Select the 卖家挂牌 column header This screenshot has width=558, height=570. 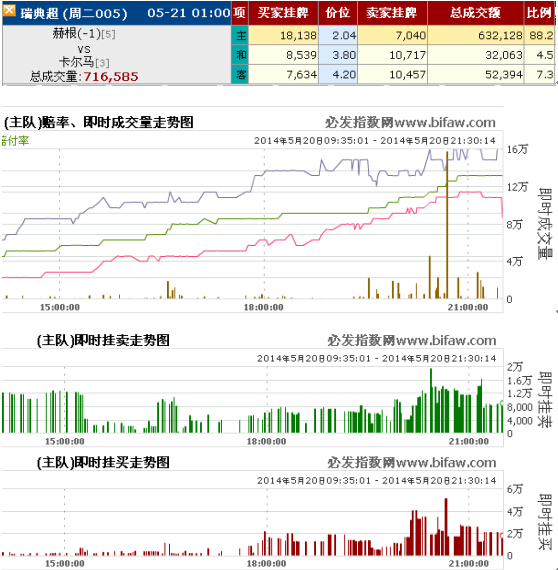[x=392, y=13]
